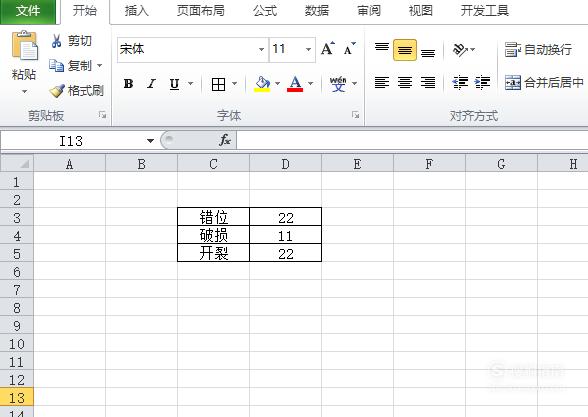Select cell D4 with value 11
The image size is (588, 417).
285,235
